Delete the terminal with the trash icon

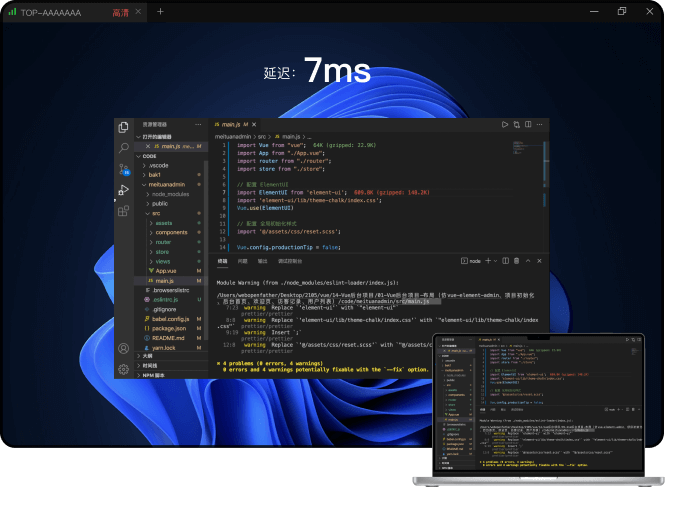516,260
